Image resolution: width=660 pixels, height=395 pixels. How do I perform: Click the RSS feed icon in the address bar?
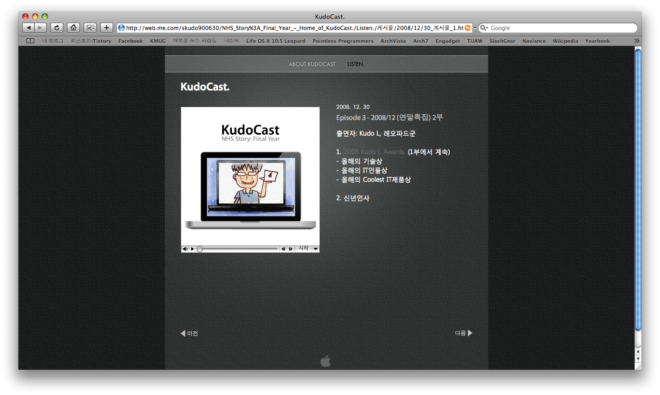(x=468, y=28)
